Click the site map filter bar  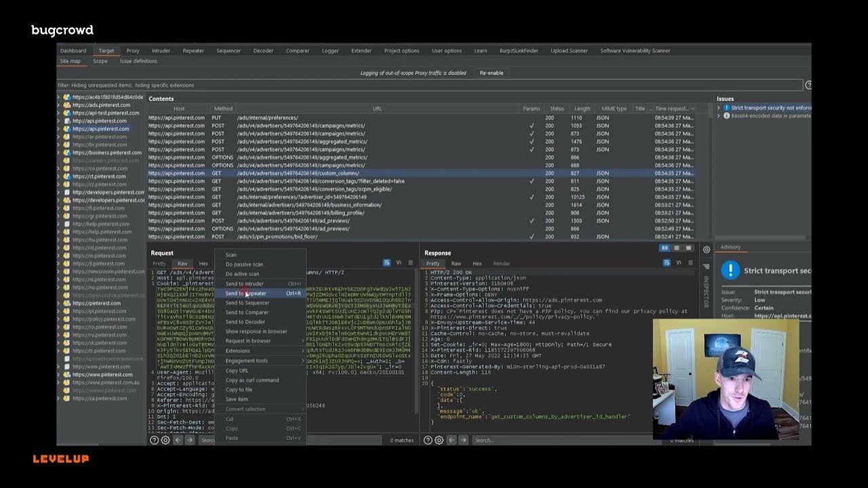pos(429,85)
